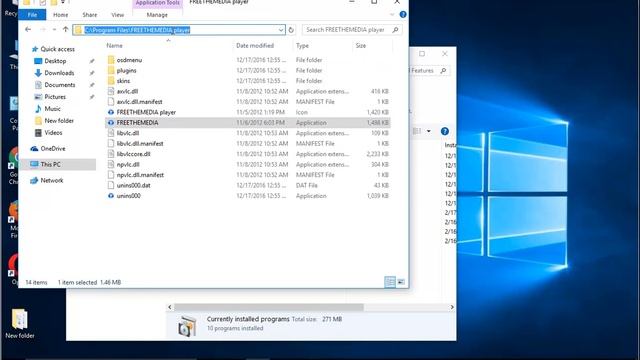
Task: Click 2,233 KB size of libvlccore.dll
Action: 378,154
